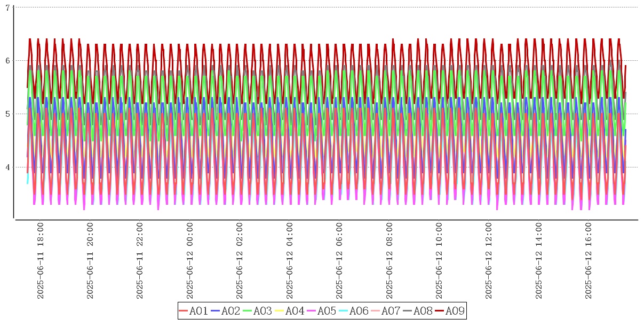Click the y-axis value 5 label
Screen dimensions: 644x320
(x=7, y=114)
